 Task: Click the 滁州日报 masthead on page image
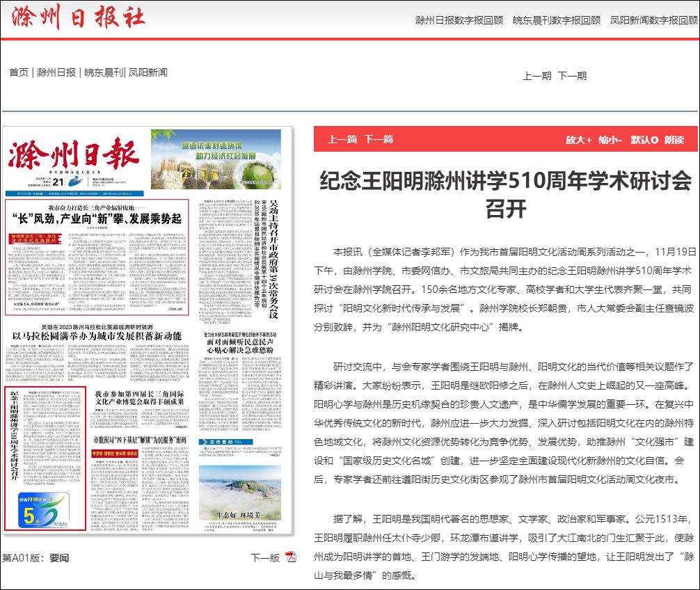pos(74,155)
